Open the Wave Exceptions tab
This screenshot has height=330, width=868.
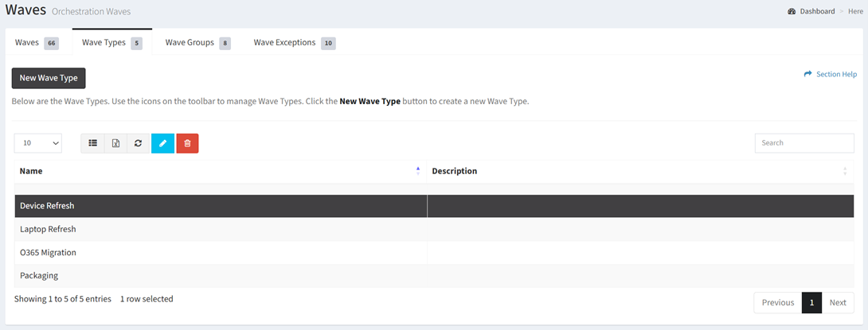click(x=293, y=43)
